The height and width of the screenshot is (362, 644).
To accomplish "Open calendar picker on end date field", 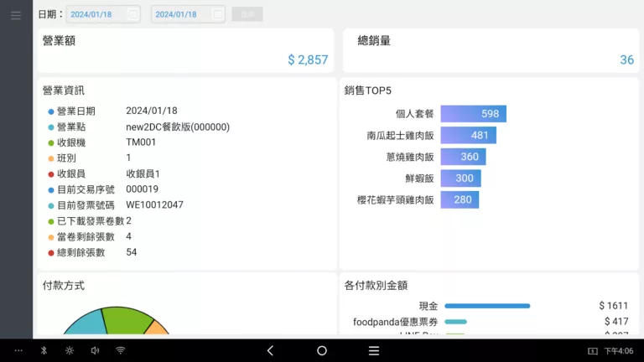I will pyautogui.click(x=218, y=14).
